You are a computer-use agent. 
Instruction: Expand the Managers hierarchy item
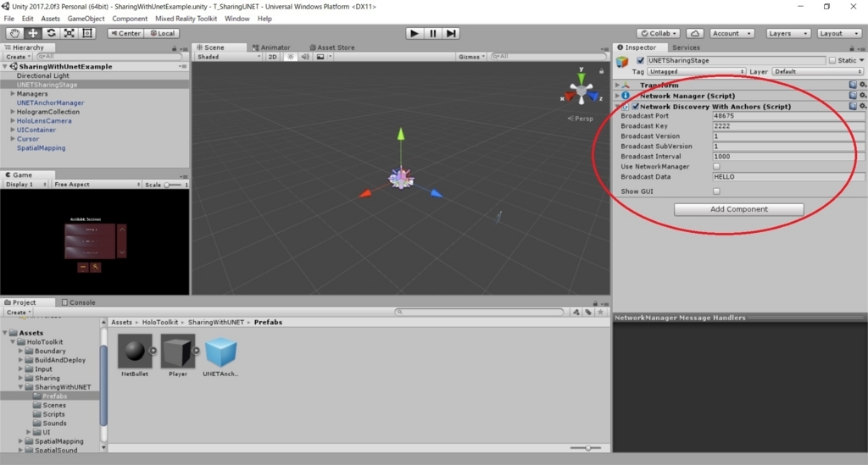(13, 93)
